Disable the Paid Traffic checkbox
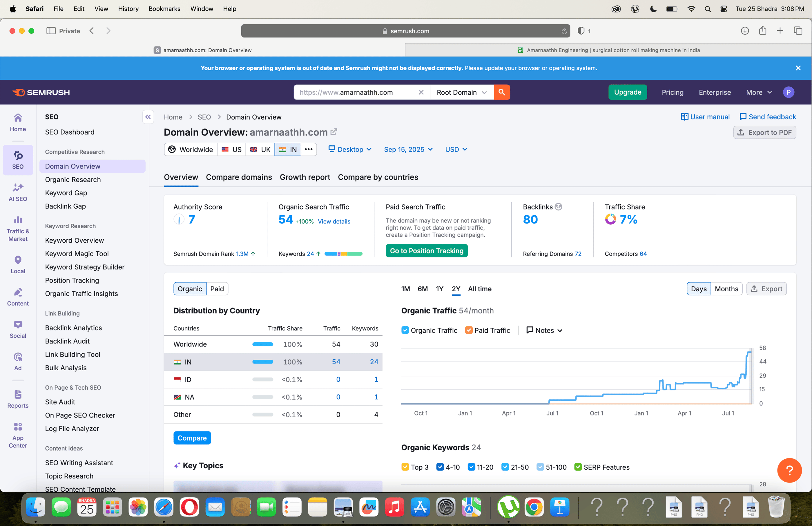The image size is (812, 526). [469, 330]
